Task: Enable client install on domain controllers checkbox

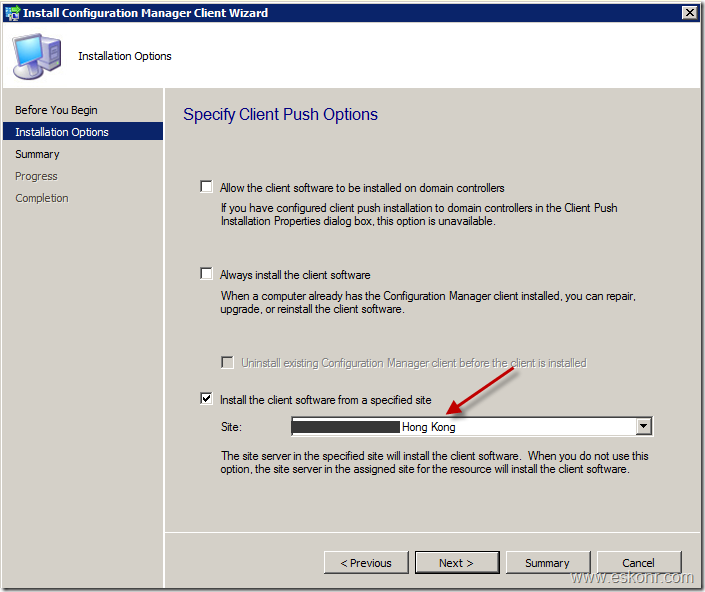Action: (207, 187)
